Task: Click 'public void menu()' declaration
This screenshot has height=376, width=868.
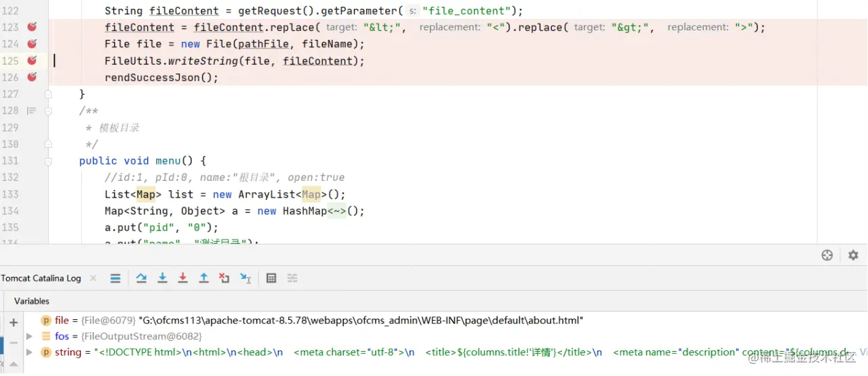Action: 143,161
